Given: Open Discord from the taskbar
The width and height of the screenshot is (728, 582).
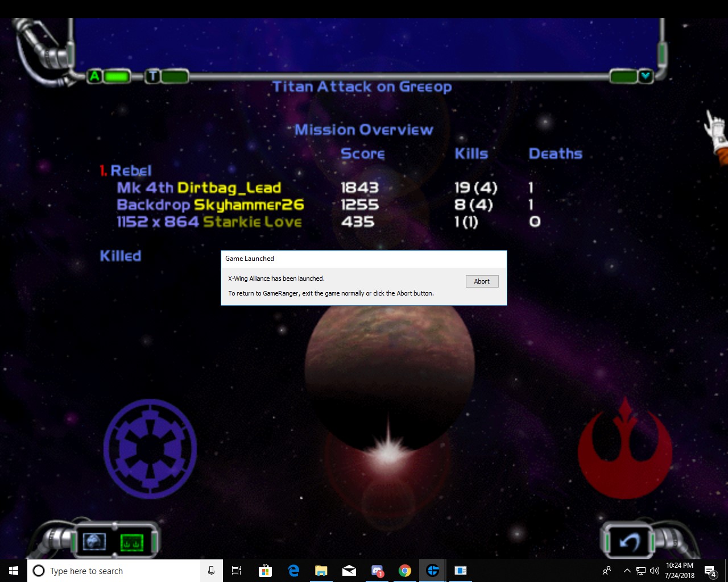Looking at the screenshot, I should click(377, 571).
